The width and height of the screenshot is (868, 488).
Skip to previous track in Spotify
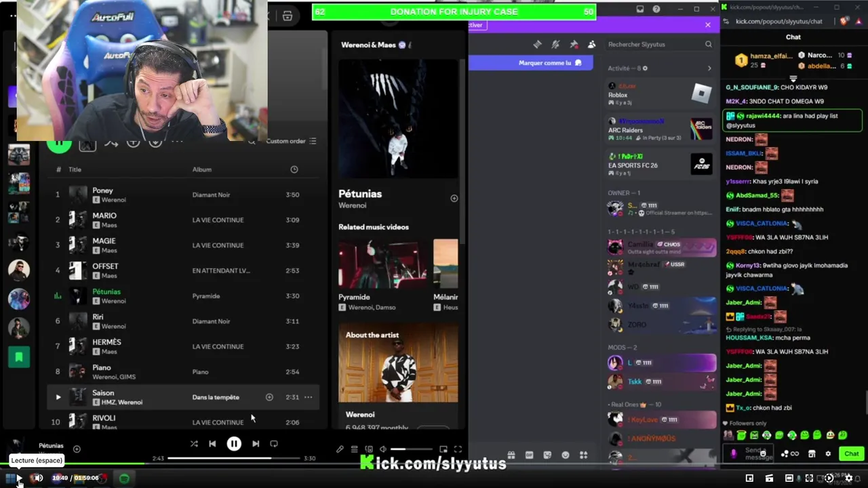pos(212,444)
